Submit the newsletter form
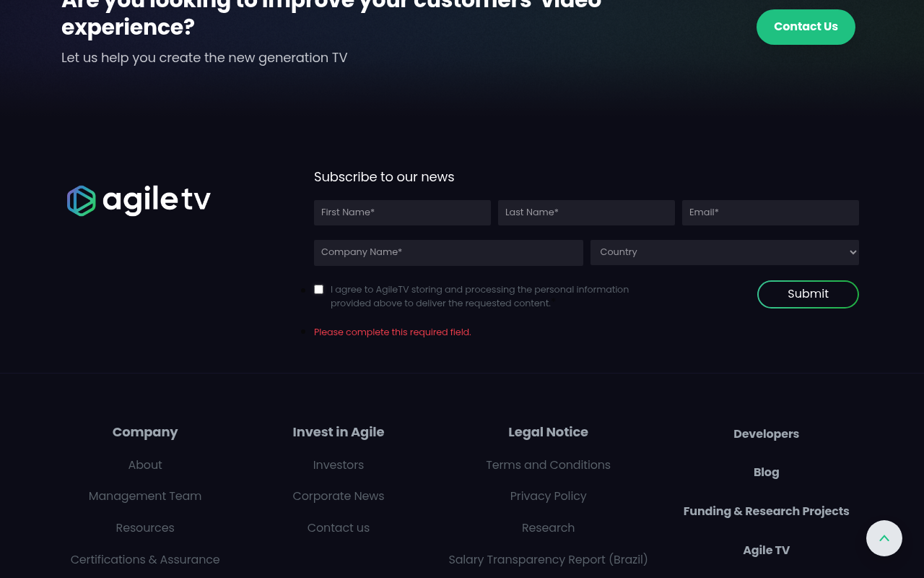Screen dimensions: 924x578 pyautogui.click(x=808, y=294)
